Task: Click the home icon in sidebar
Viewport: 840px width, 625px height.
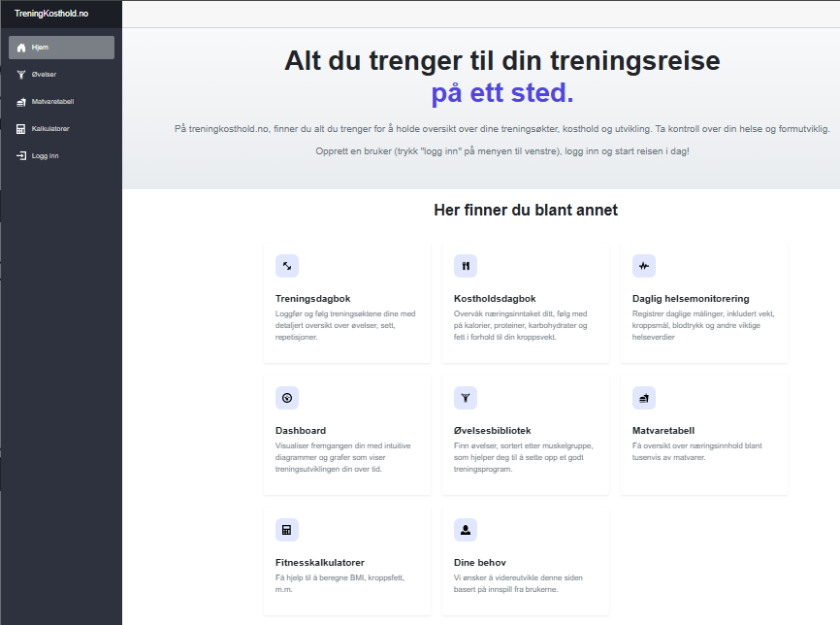Action: coord(21,48)
